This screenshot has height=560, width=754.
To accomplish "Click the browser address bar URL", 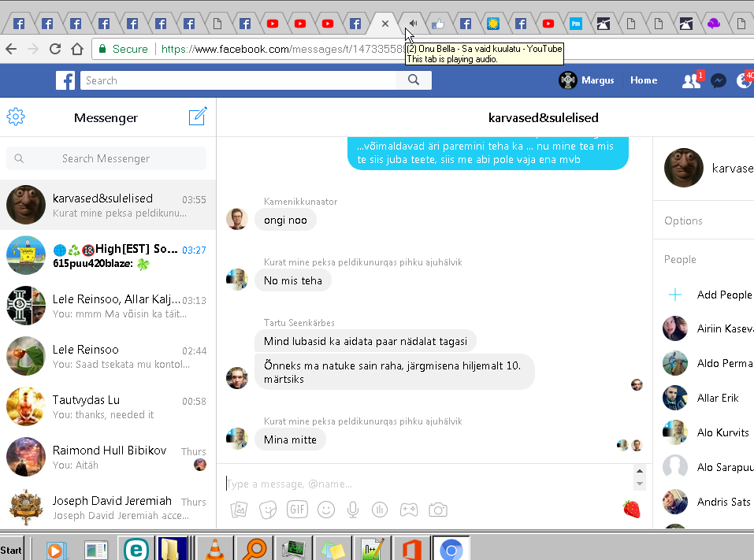I will [283, 49].
